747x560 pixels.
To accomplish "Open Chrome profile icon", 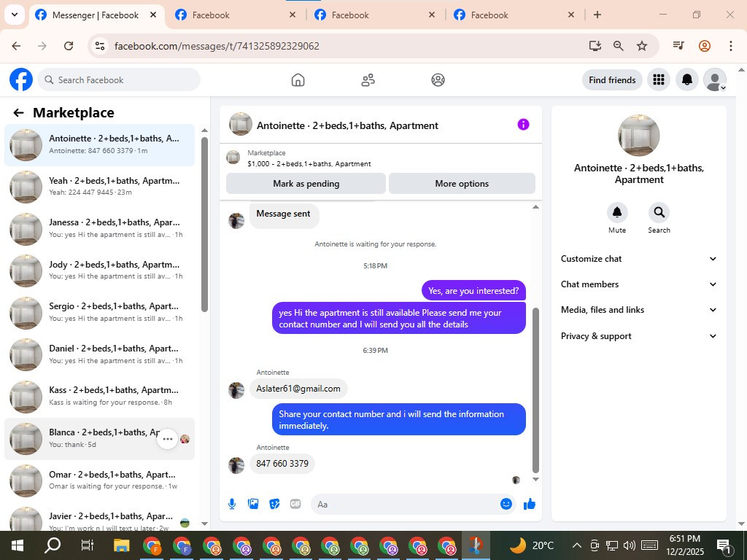I will coord(705,46).
